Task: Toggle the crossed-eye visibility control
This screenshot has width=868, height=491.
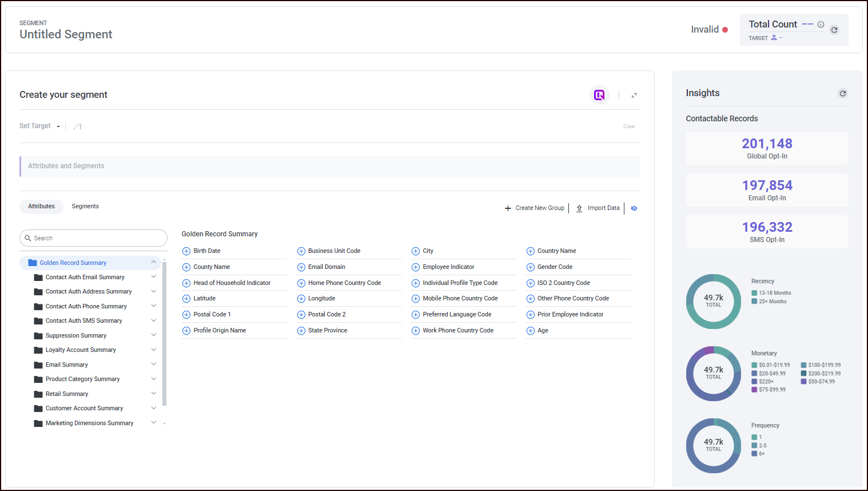Action: pos(634,208)
